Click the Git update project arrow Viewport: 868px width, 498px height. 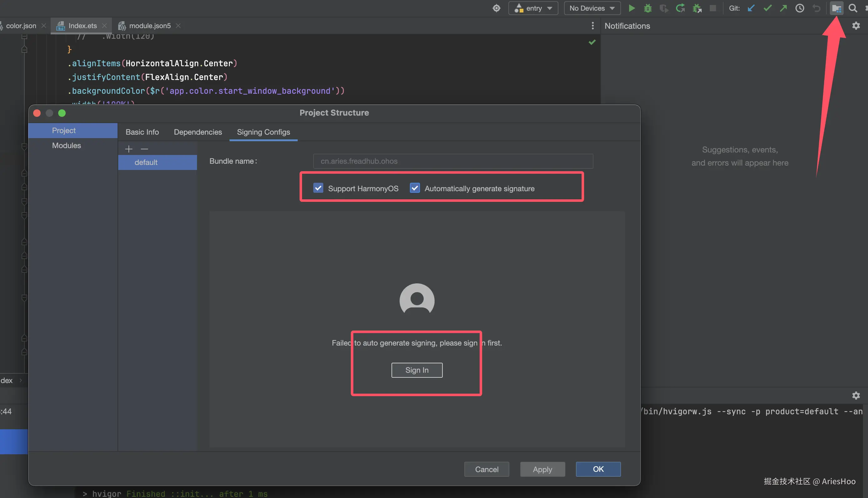click(x=751, y=8)
